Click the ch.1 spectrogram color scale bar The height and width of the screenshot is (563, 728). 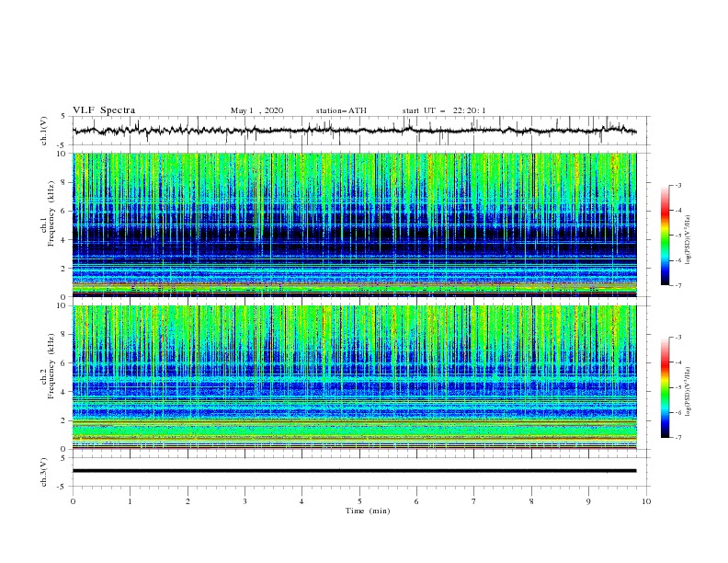coord(665,235)
